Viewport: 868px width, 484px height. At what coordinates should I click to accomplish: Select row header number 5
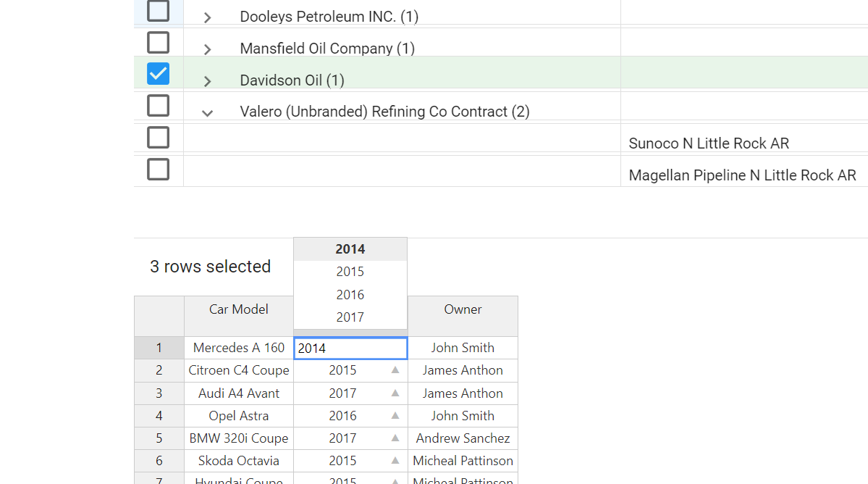159,438
